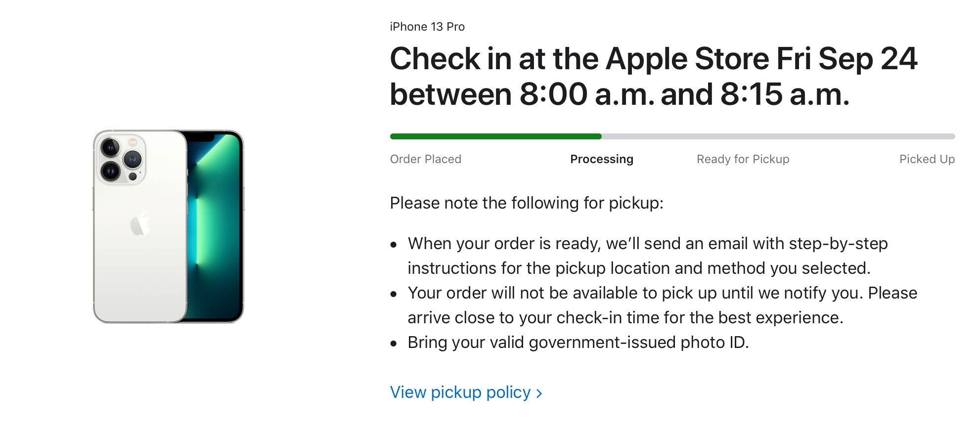
Task: Click the top-left camera lens on the iPhone
Action: tap(110, 147)
